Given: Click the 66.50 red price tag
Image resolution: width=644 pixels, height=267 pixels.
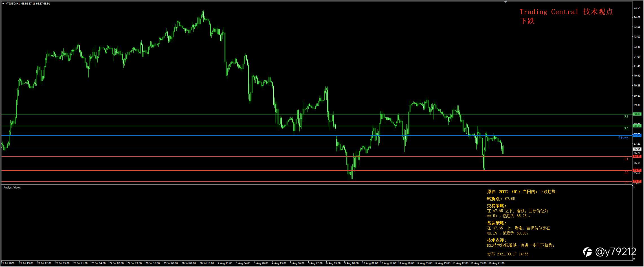Looking at the screenshot, I should tap(637, 157).
